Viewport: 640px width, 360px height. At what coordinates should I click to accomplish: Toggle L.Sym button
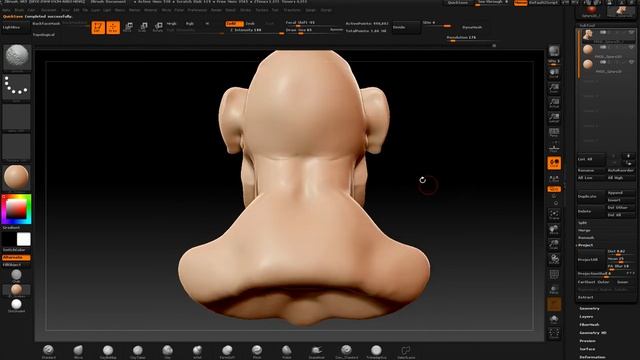click(x=554, y=178)
